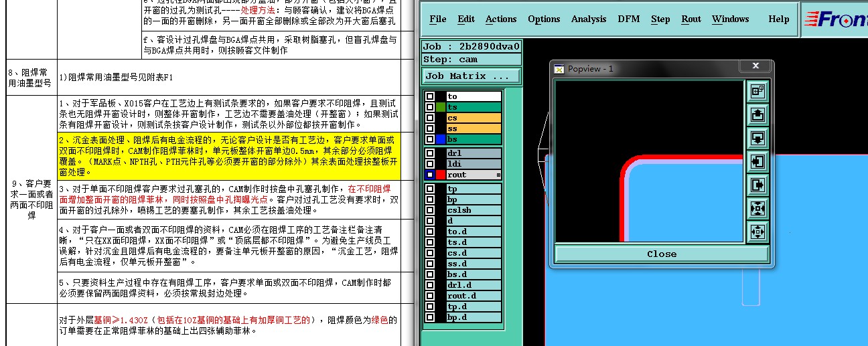The image size is (868, 346).
Task: Select the layer name 'cslsh' in layer list
Action: click(474, 210)
